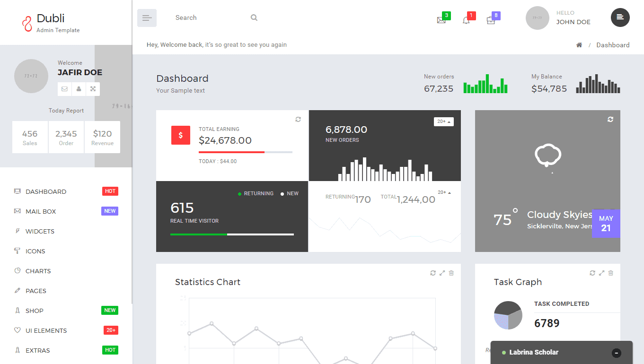Open the 20+ dropdown on New Orders
Viewport: 644px width, 364px height.
[443, 121]
